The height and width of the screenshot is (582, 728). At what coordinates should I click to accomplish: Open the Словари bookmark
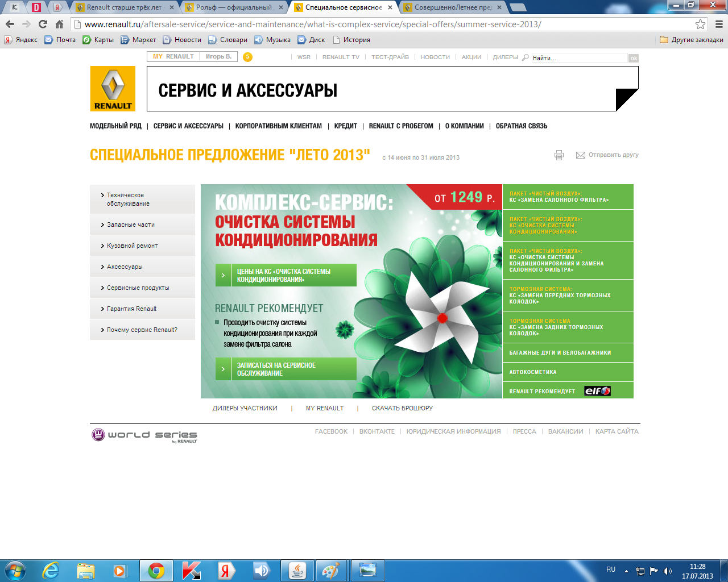[228, 40]
